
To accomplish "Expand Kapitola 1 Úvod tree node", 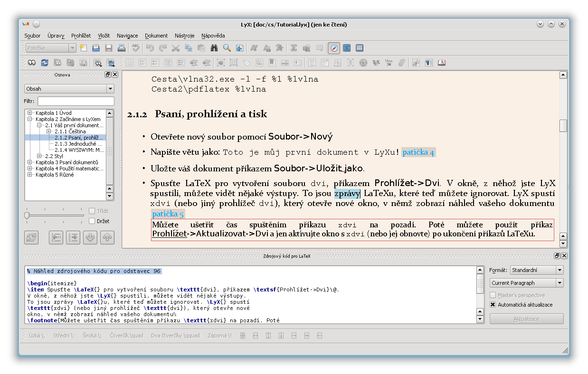I will (x=30, y=113).
